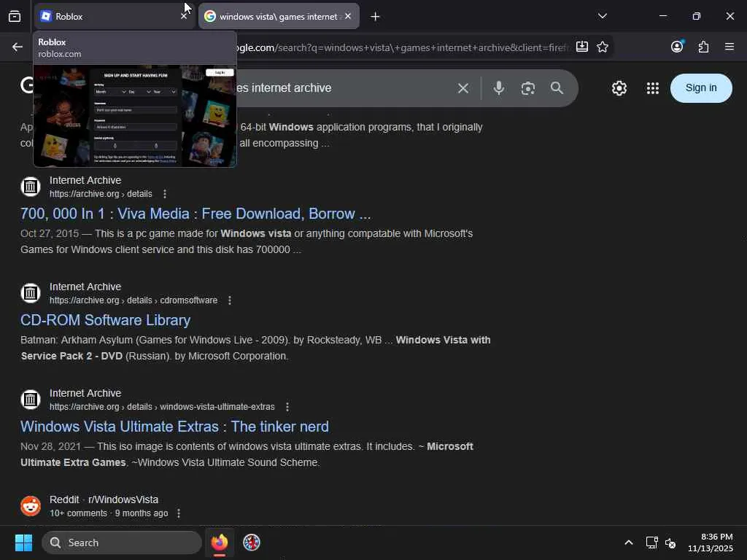Click the network display tray icon
This screenshot has width=747, height=560.
tap(651, 542)
